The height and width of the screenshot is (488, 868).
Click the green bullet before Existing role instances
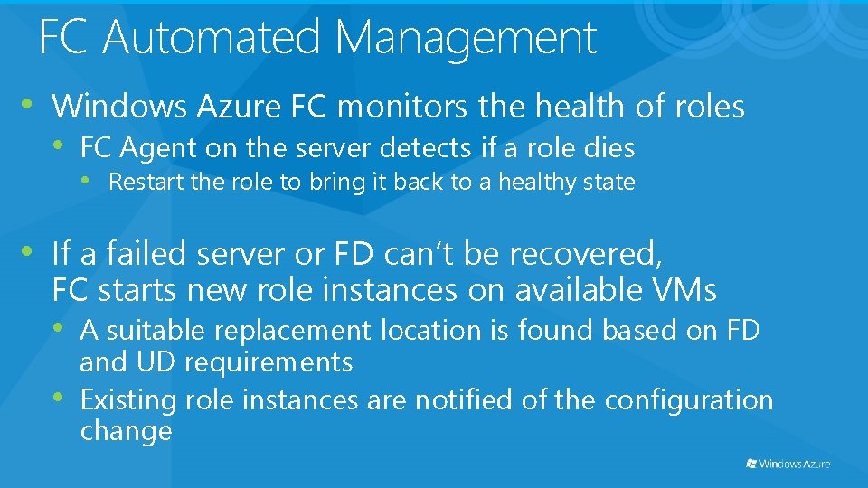point(58,397)
